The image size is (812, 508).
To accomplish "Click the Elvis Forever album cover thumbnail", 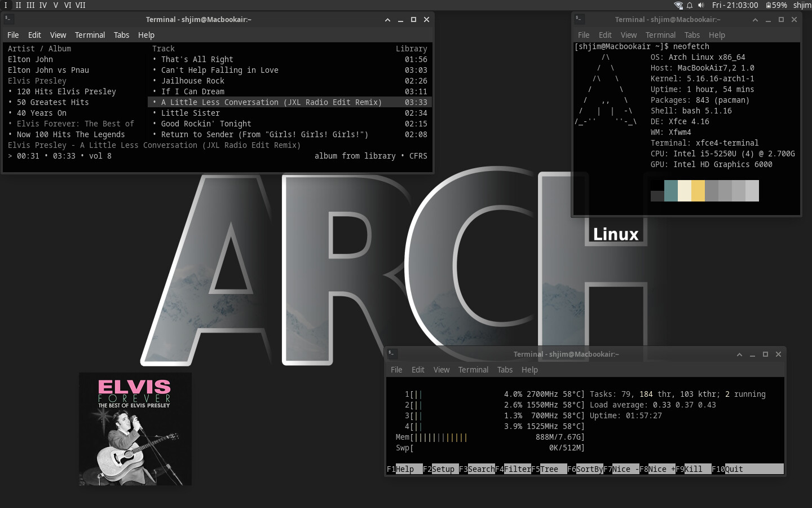I will click(x=135, y=429).
